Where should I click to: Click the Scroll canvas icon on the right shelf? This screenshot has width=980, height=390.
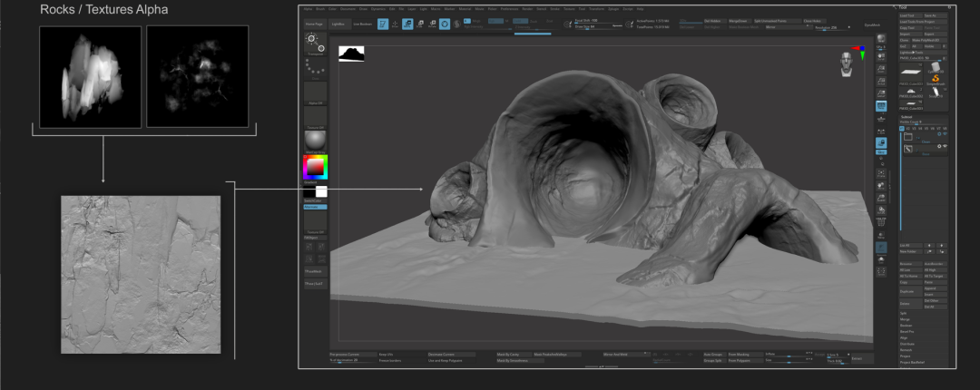click(x=881, y=57)
